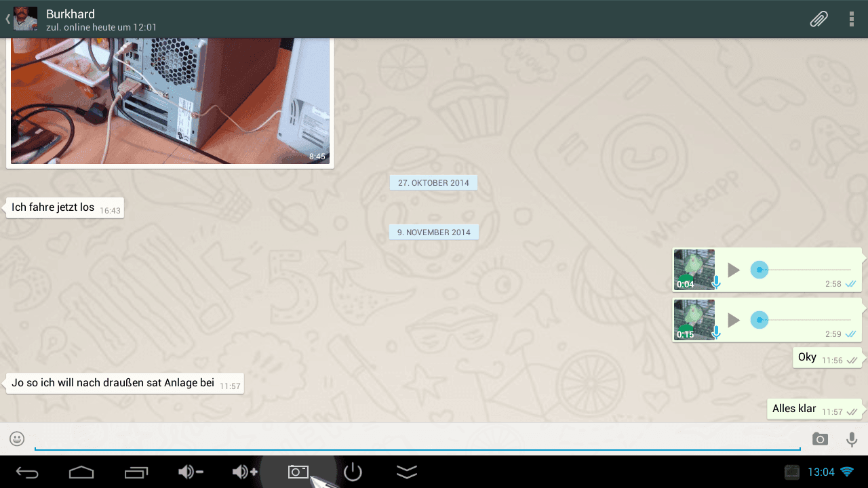Viewport: 868px width, 488px height.
Task: Tap the double check marks on "Alles klar"
Action: coord(852,411)
